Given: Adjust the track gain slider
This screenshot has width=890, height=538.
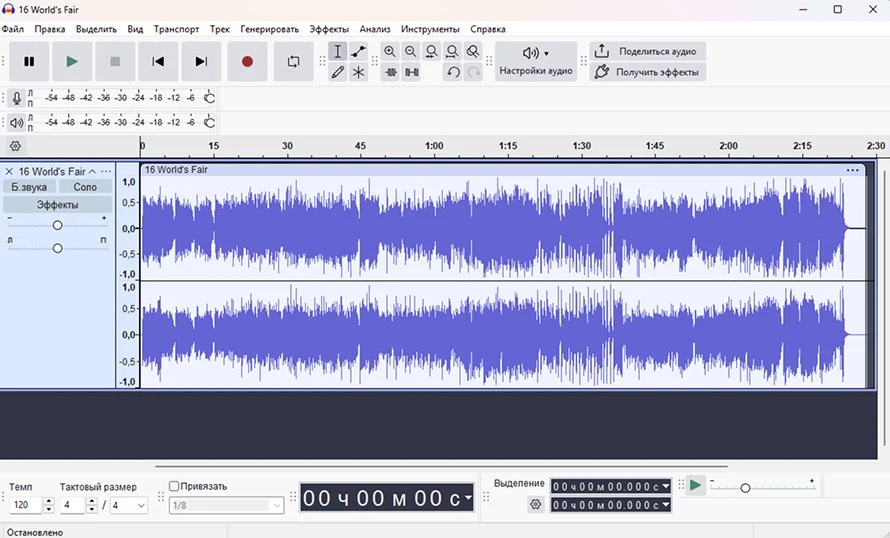Looking at the screenshot, I should [57, 225].
